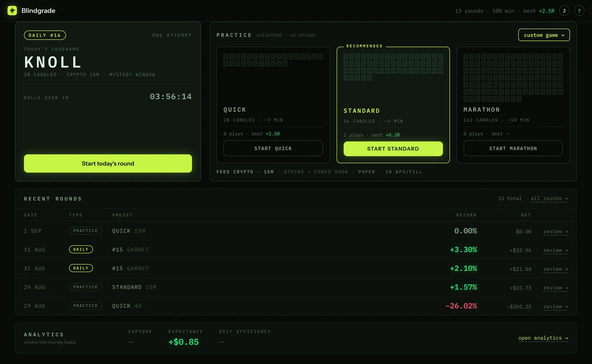Click the DATE column header
This screenshot has height=364, width=592.
pos(31,215)
